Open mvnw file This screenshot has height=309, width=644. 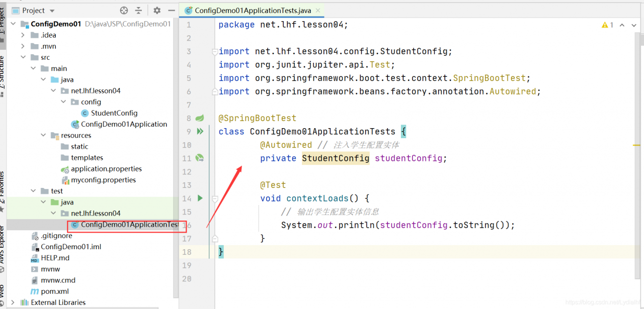click(45, 269)
